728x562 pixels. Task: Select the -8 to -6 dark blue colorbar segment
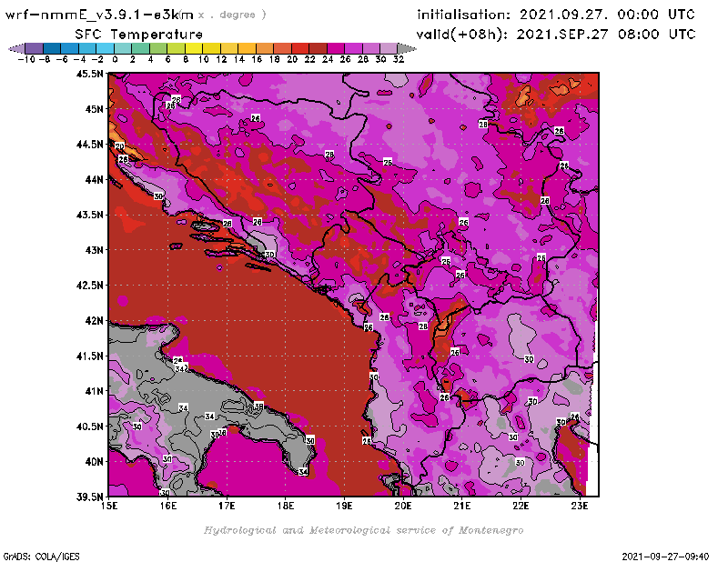point(52,48)
